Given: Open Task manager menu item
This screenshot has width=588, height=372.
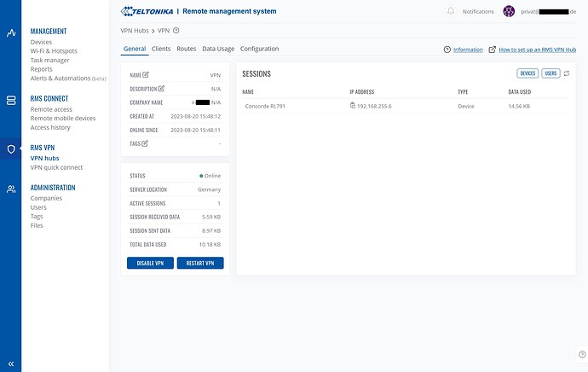Looking at the screenshot, I should click(50, 60).
